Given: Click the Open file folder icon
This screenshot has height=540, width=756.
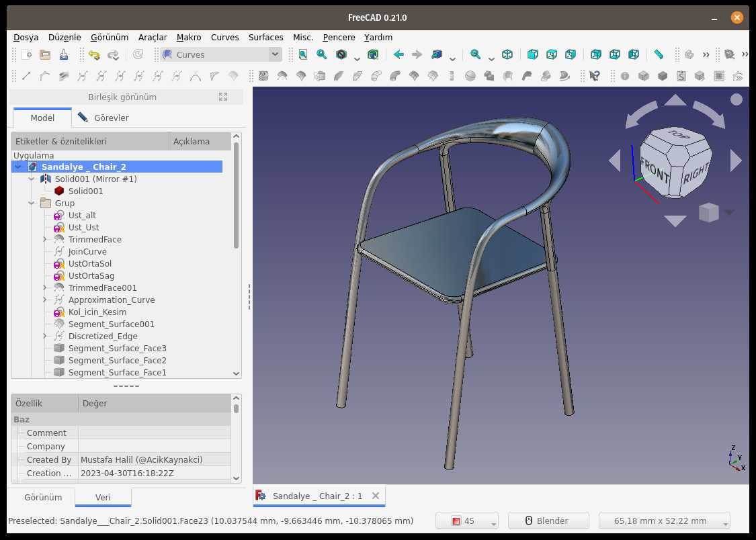Looking at the screenshot, I should point(45,54).
